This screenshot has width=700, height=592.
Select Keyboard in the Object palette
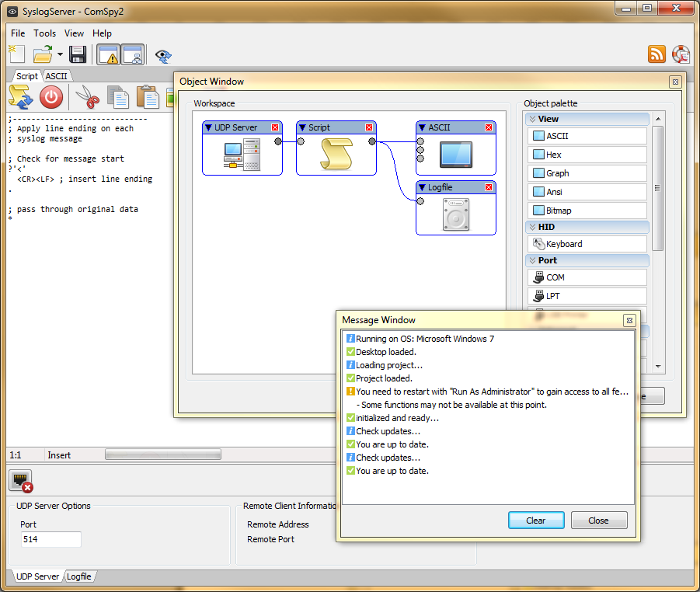[587, 244]
